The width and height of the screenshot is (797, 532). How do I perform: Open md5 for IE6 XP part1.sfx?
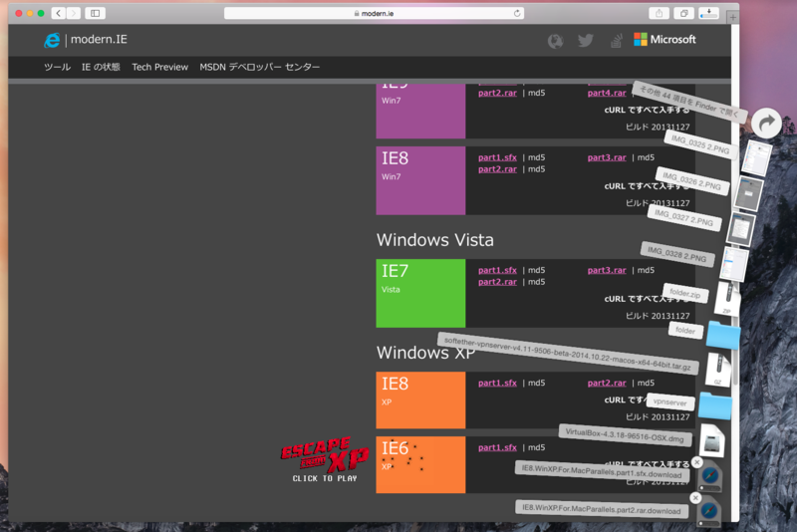pos(536,447)
